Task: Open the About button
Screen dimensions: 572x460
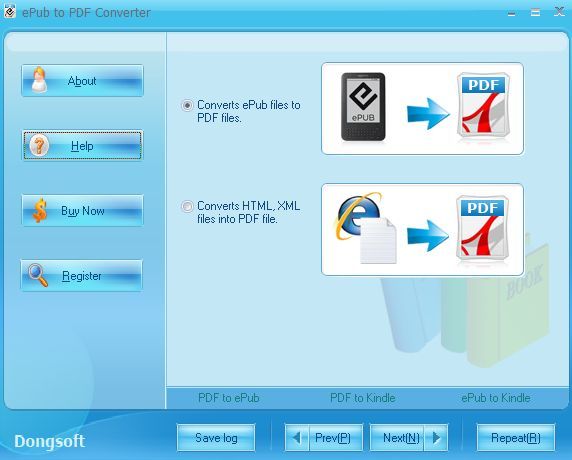Action: tap(82, 81)
